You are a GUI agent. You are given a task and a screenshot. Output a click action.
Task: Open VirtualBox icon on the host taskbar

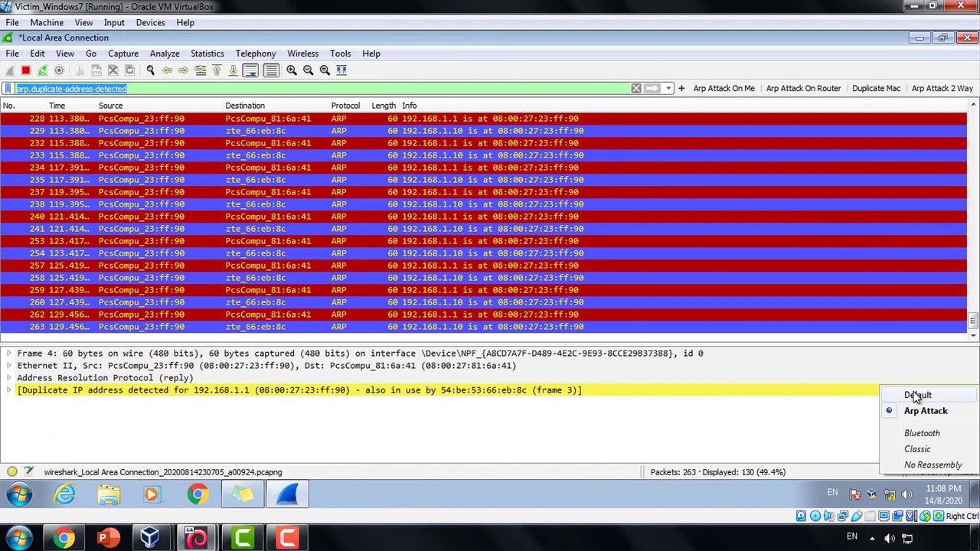point(149,538)
